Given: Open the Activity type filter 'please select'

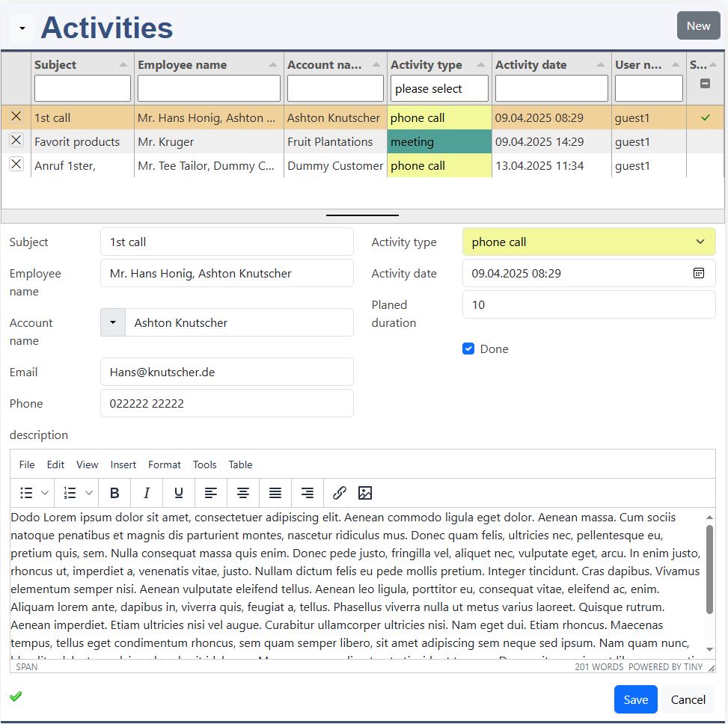Looking at the screenshot, I should [439, 88].
